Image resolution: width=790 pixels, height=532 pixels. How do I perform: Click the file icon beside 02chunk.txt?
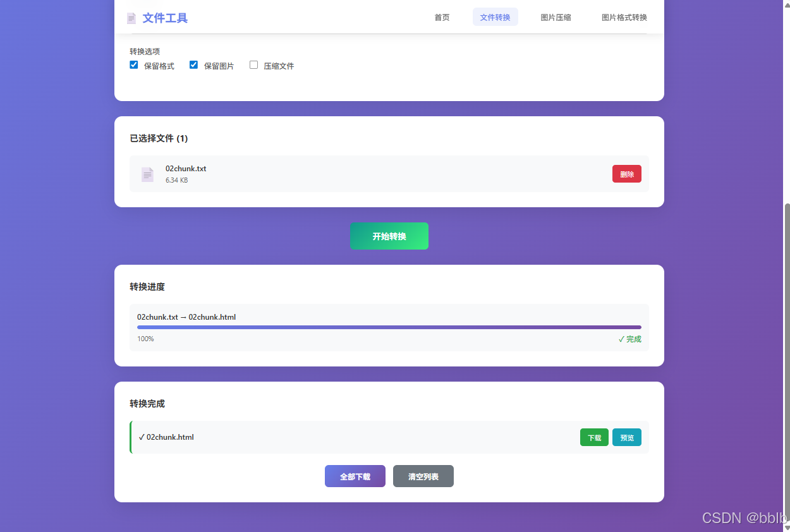147,174
